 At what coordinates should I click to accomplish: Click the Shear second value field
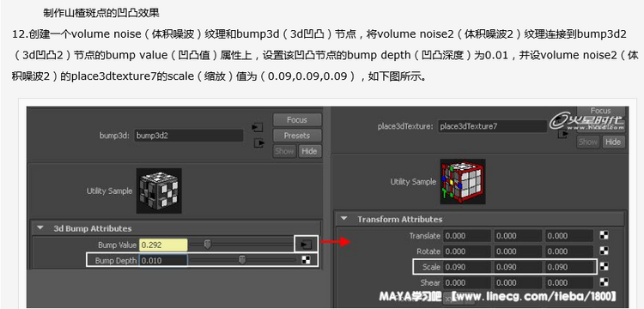point(519,282)
